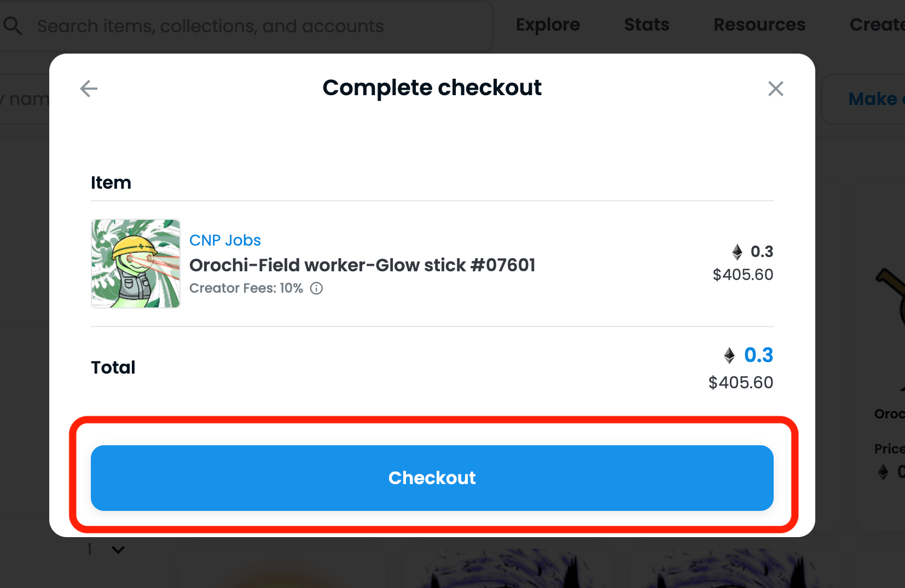Click the Ethereum icon beside item price
The image size is (905, 588).
point(737,252)
